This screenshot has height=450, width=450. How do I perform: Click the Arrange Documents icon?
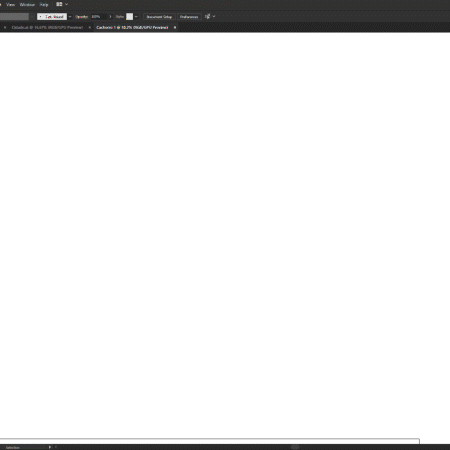[59, 4]
